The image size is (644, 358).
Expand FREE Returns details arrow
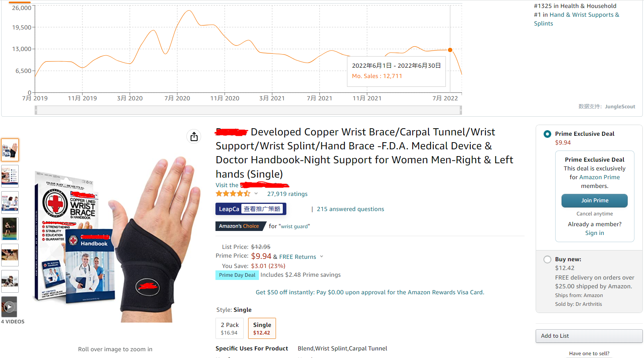(321, 256)
